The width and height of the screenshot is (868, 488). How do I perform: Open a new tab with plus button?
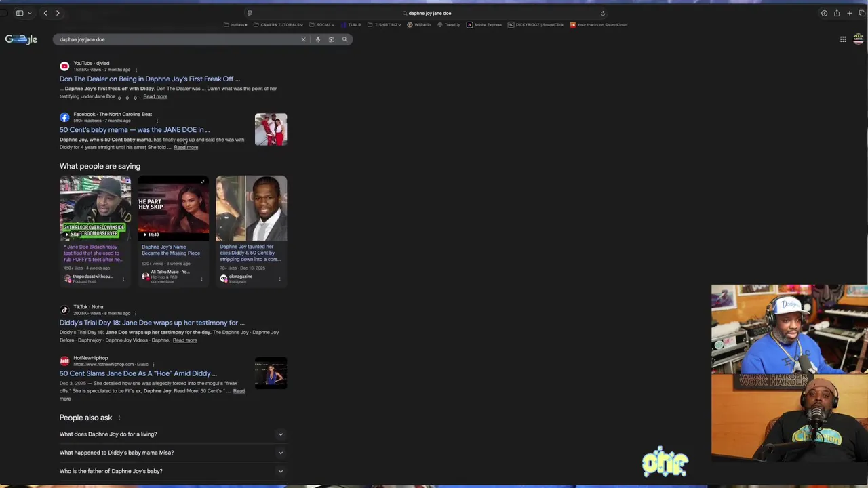tap(849, 13)
